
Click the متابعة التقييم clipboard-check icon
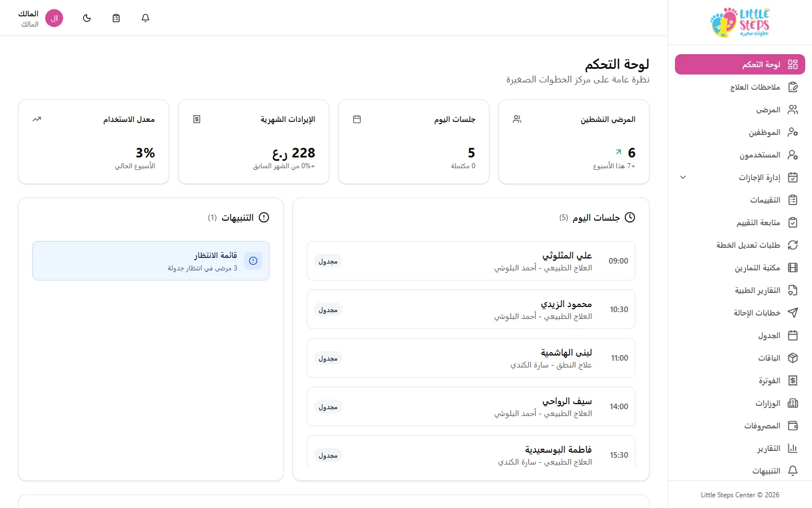(793, 222)
